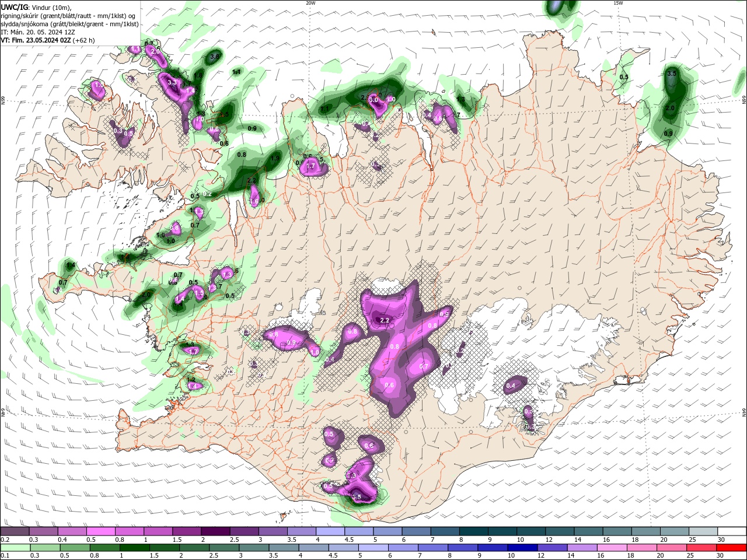Image resolution: width=747 pixels, height=560 pixels.
Task: Pick the snow scale swatch between 8 and 9
Action: [474, 531]
